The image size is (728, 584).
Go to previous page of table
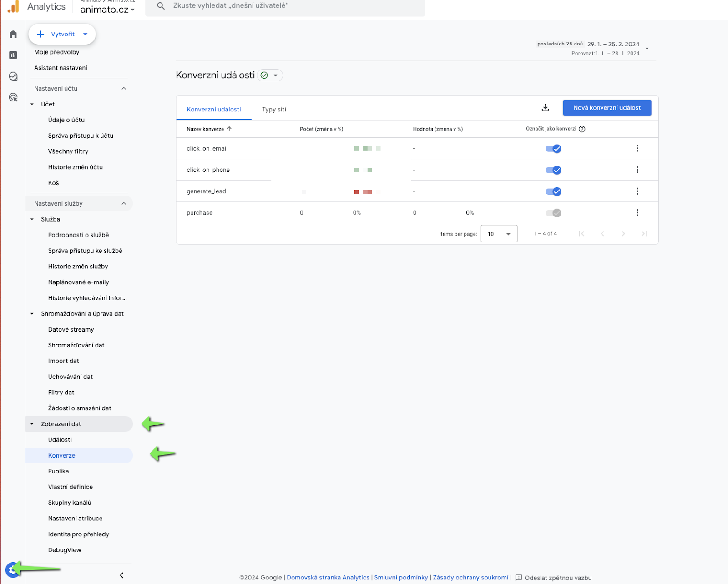tap(602, 233)
